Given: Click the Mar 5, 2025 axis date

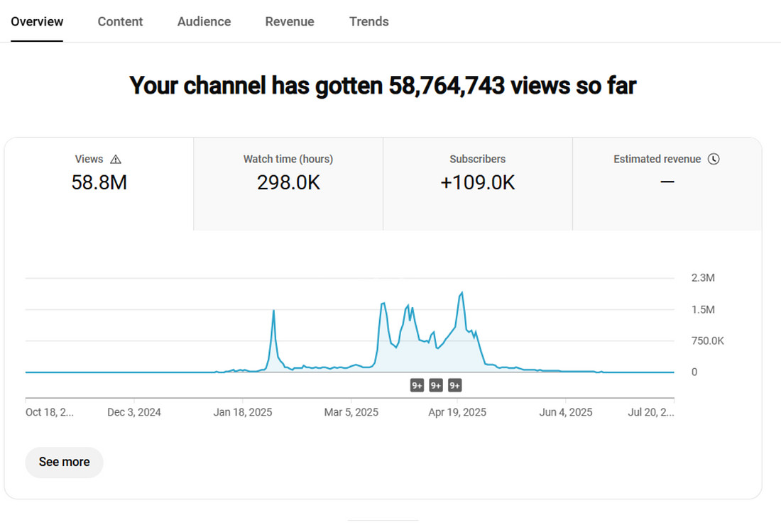Looking at the screenshot, I should 351,412.
